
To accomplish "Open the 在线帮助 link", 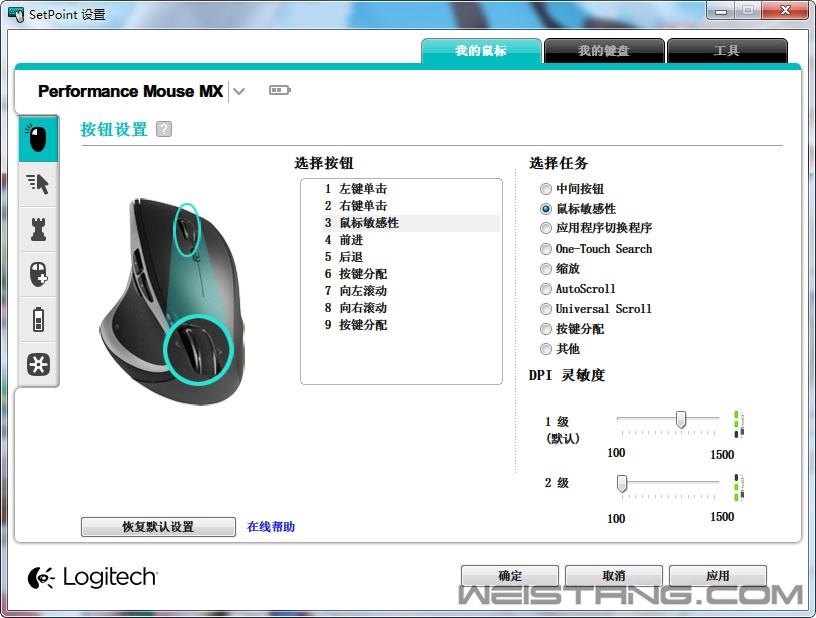I will (x=271, y=526).
